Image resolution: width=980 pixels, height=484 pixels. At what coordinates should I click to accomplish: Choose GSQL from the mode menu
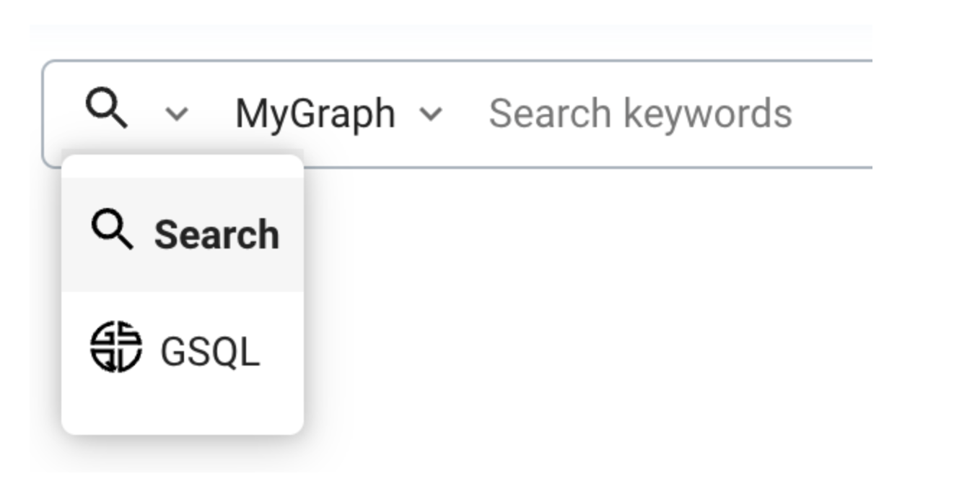click(x=183, y=350)
